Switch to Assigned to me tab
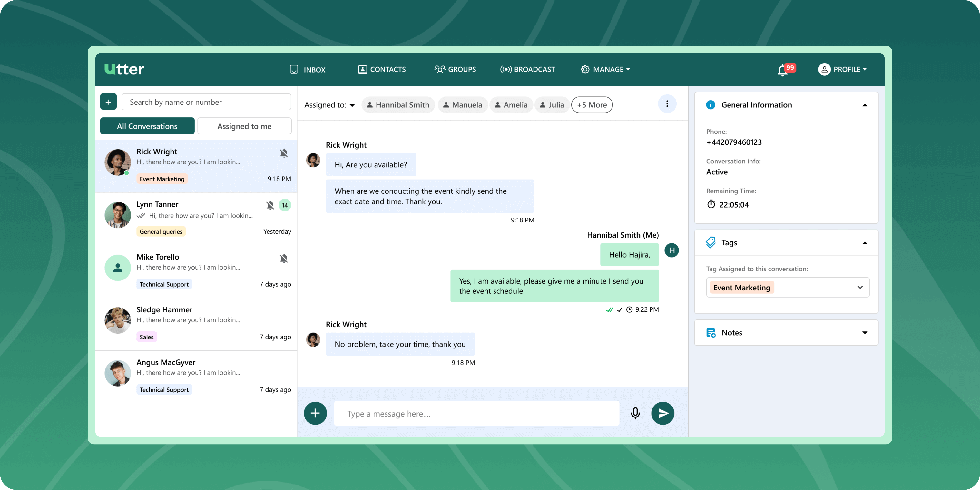 [244, 126]
